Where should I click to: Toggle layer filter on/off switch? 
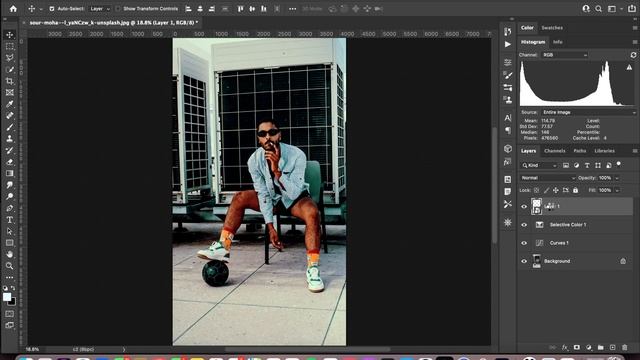pos(619,164)
